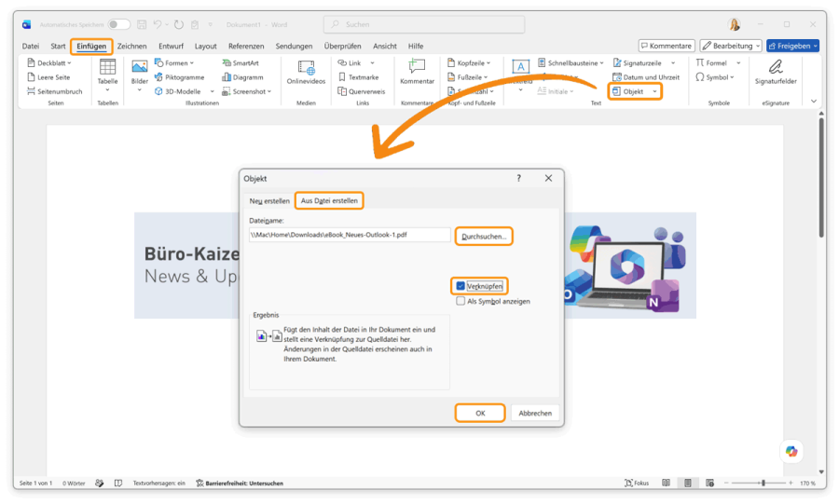The height and width of the screenshot is (504, 839).
Task: Insert Onlinevideos media
Action: (306, 72)
